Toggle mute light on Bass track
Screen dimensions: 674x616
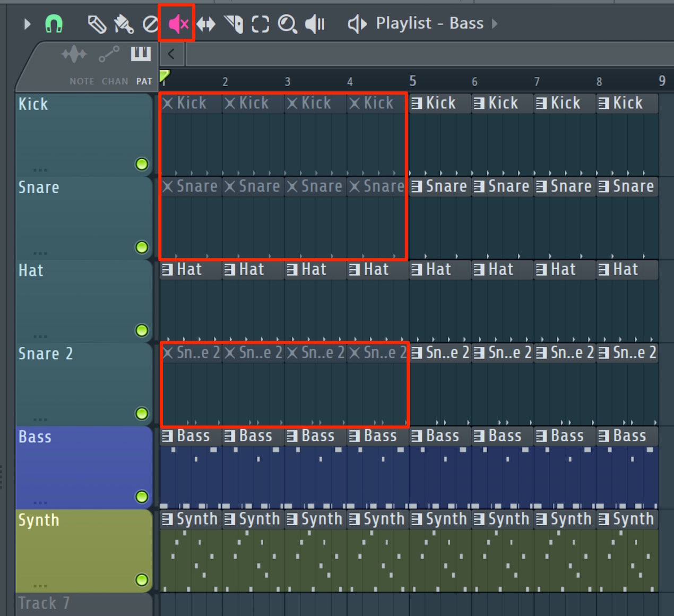142,497
